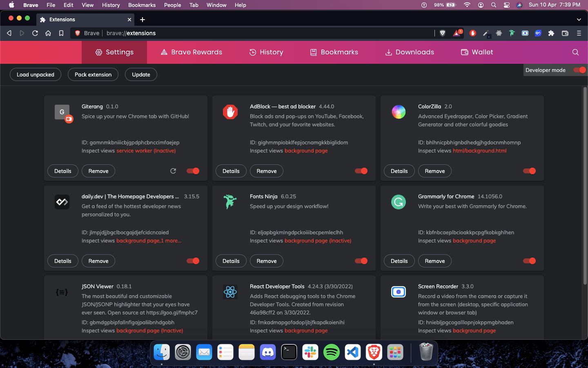The image size is (588, 368).
Task: Disable the daily.dev extension toggle
Action: click(193, 261)
